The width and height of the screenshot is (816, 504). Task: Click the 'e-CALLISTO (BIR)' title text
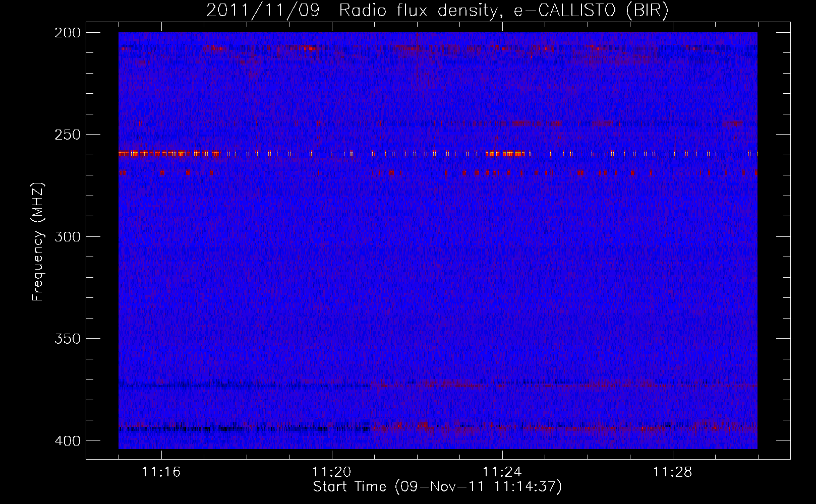tap(591, 11)
